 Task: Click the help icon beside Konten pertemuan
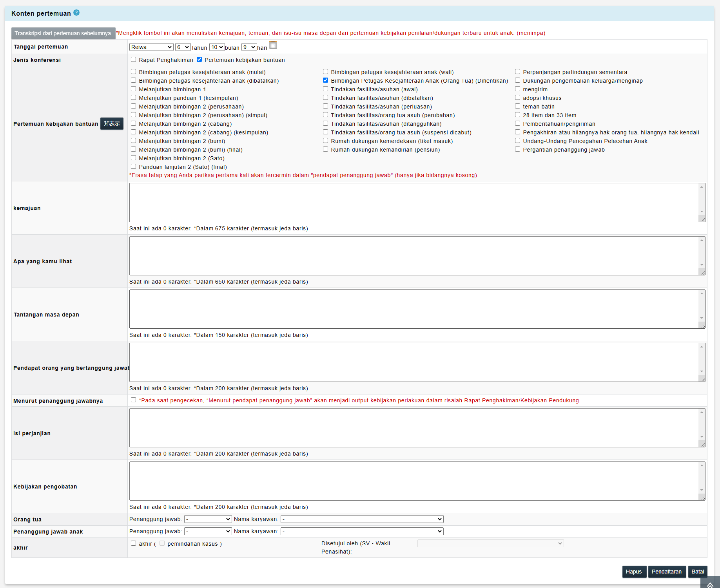click(76, 13)
